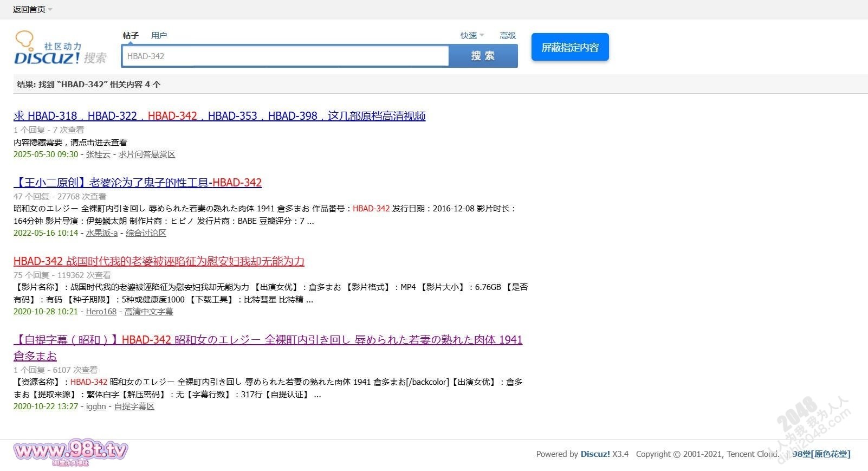
Task: Open the 返回首页 dropdown menu
Action: [x=33, y=9]
